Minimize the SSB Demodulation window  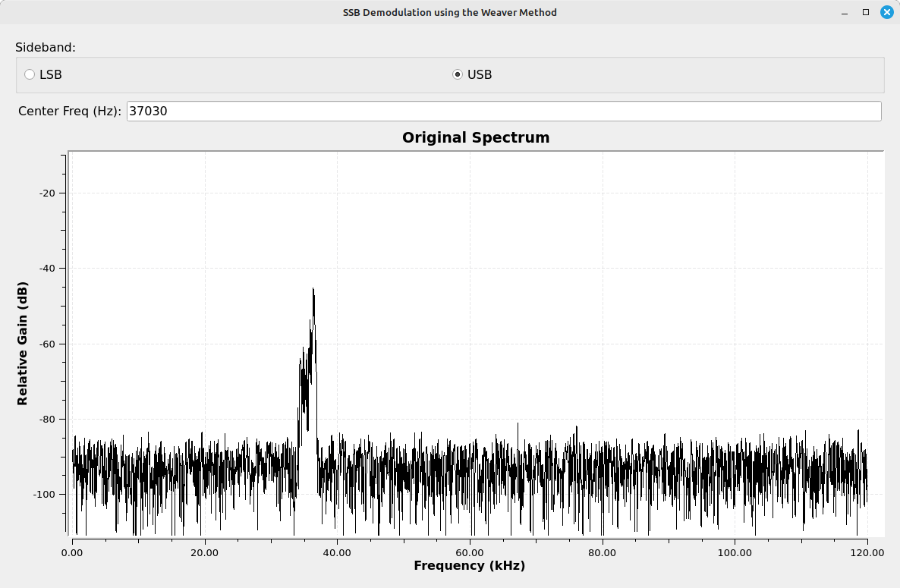coord(845,13)
